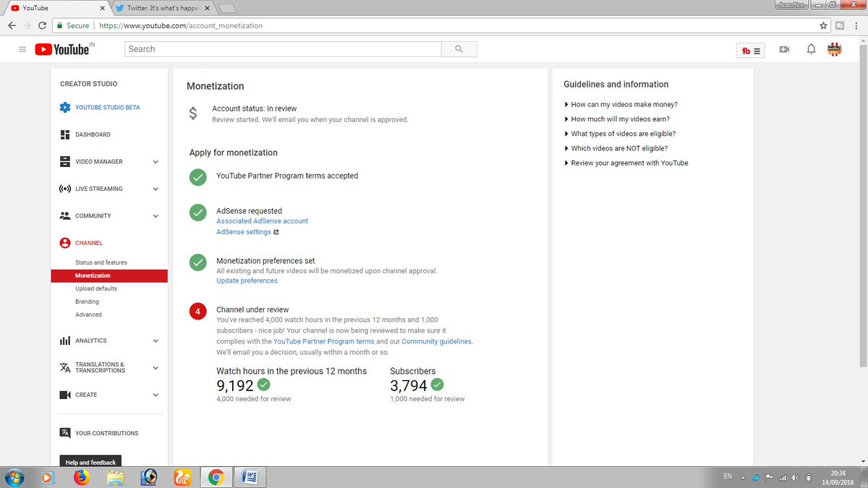Viewport: 868px width, 488px height.
Task: Open the upload video camera icon
Action: pyautogui.click(x=784, y=50)
